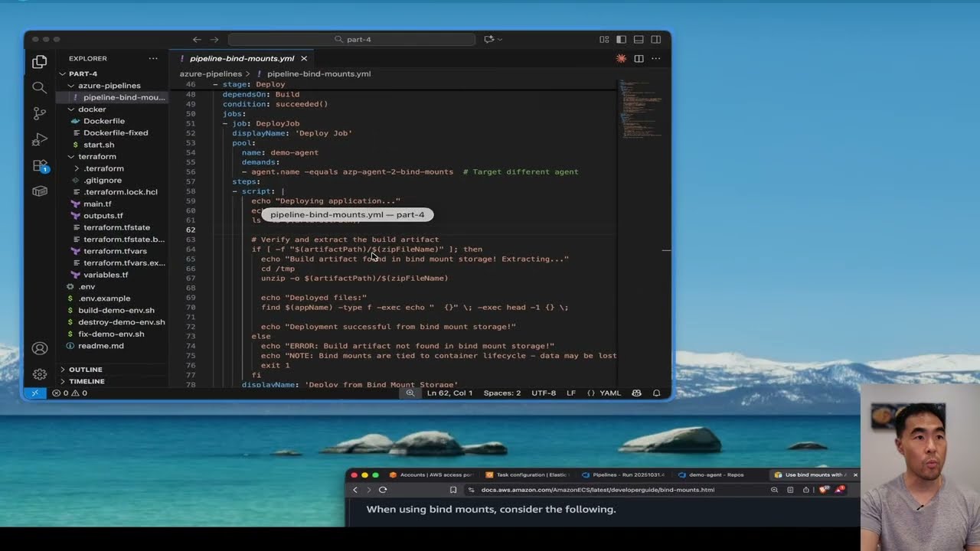Change the LF end of line sequence
The height and width of the screenshot is (551, 980).
571,393
